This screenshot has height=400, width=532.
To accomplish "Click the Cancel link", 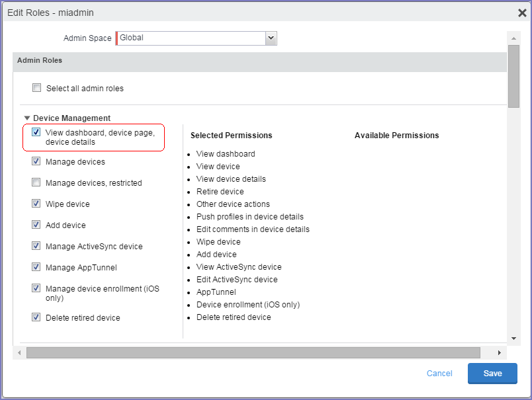I will tap(439, 373).
